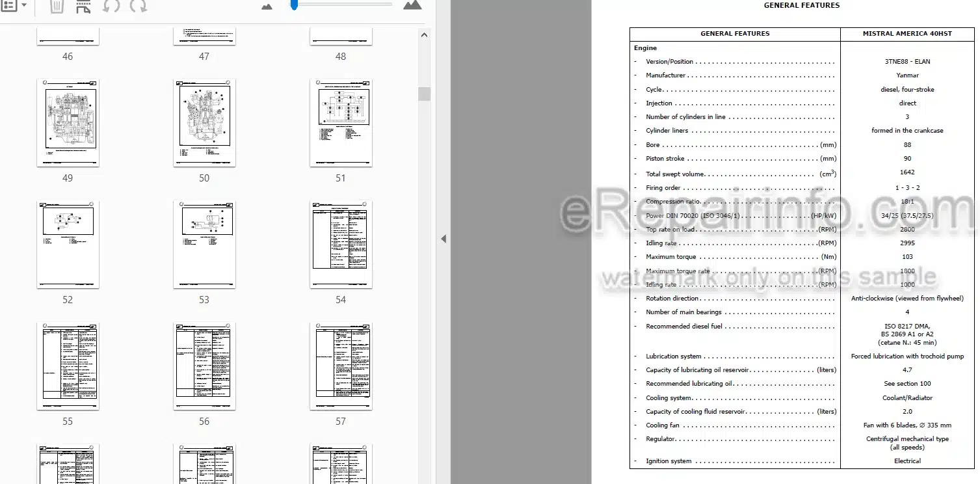Click the 'Number of main bearings' row

pos(735,312)
